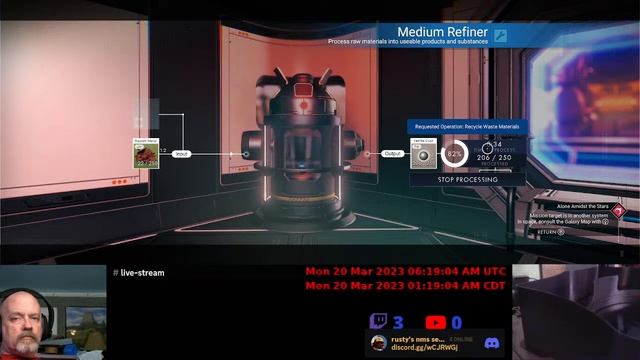Click the Alone Amidst the Stars mission icon
This screenshot has height=360, width=640.
click(x=618, y=211)
